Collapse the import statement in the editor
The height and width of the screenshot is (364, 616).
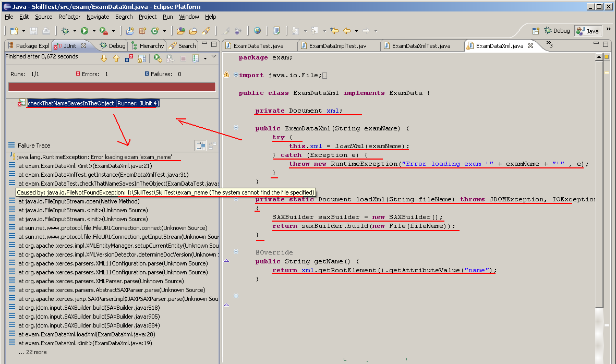click(x=236, y=75)
